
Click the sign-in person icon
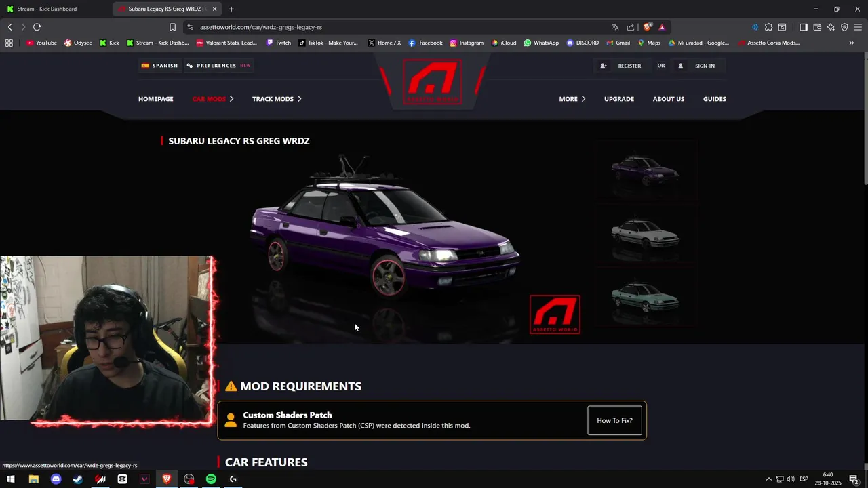coord(681,66)
